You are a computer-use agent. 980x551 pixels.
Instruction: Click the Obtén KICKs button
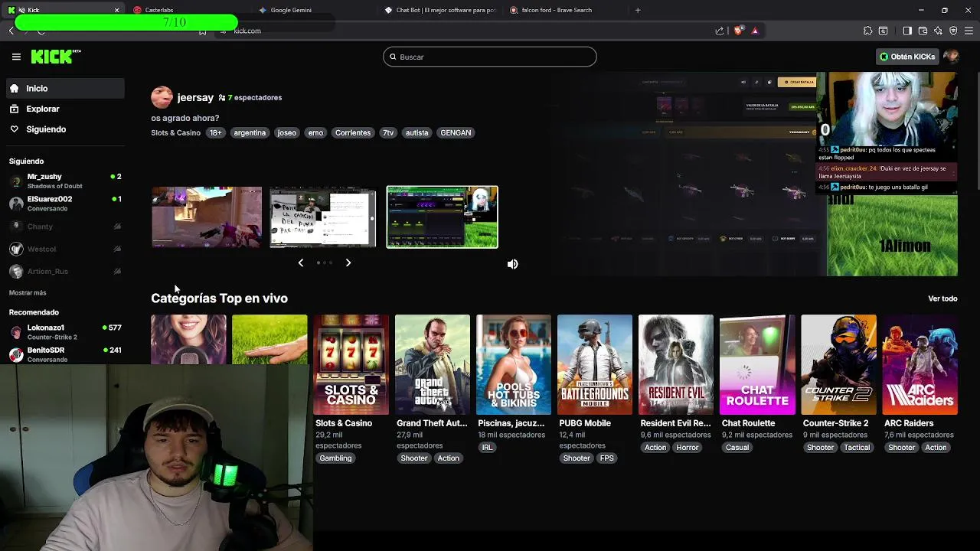tap(907, 57)
